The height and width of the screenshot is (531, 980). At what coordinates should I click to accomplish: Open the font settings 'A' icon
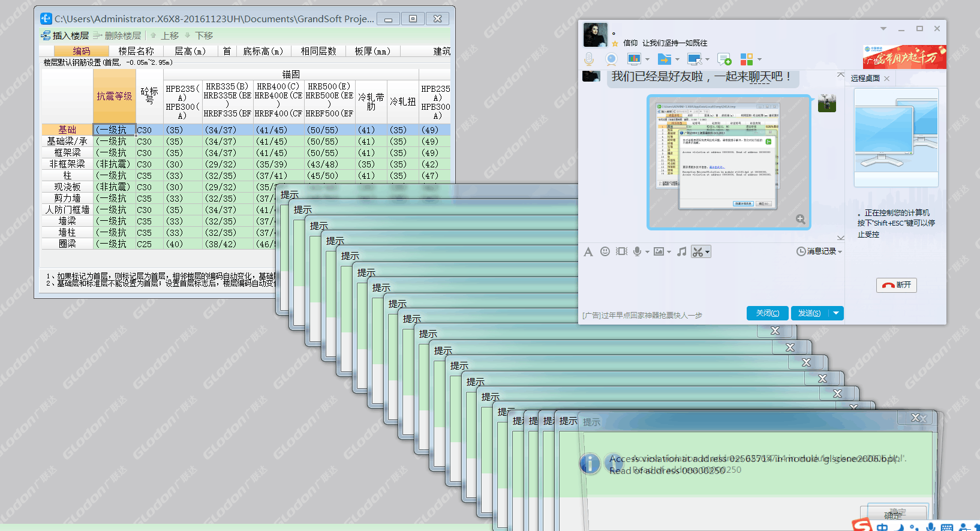(x=588, y=252)
